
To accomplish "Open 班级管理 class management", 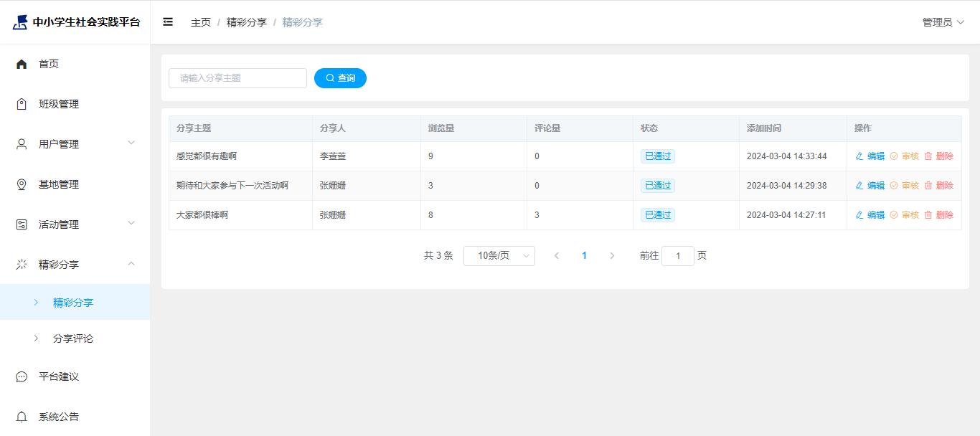I will 59,104.
